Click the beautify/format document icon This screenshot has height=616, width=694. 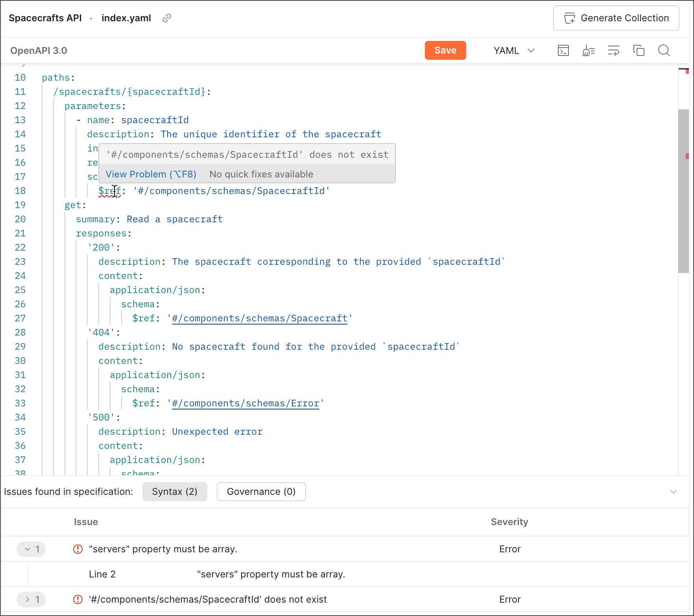pyautogui.click(x=589, y=50)
